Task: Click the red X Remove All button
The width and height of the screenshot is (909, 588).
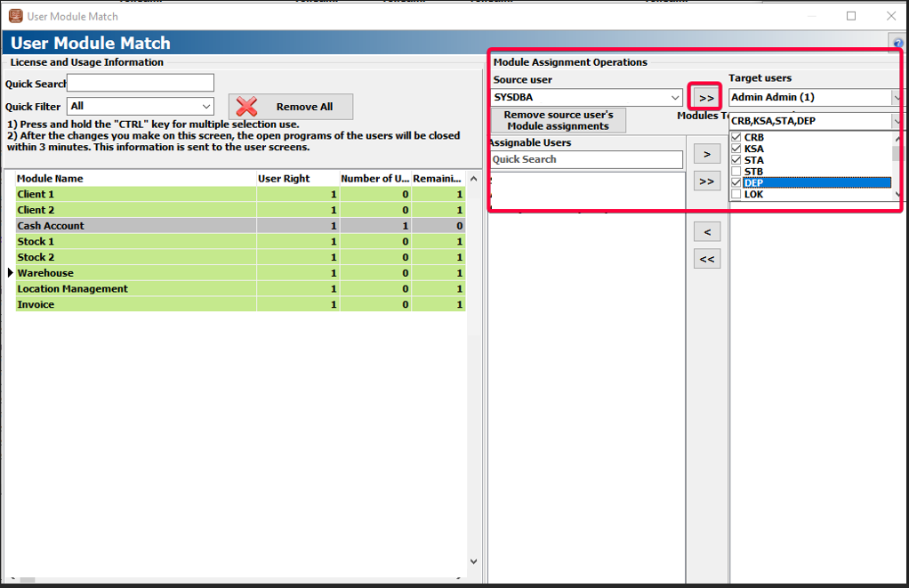Action: [290, 107]
